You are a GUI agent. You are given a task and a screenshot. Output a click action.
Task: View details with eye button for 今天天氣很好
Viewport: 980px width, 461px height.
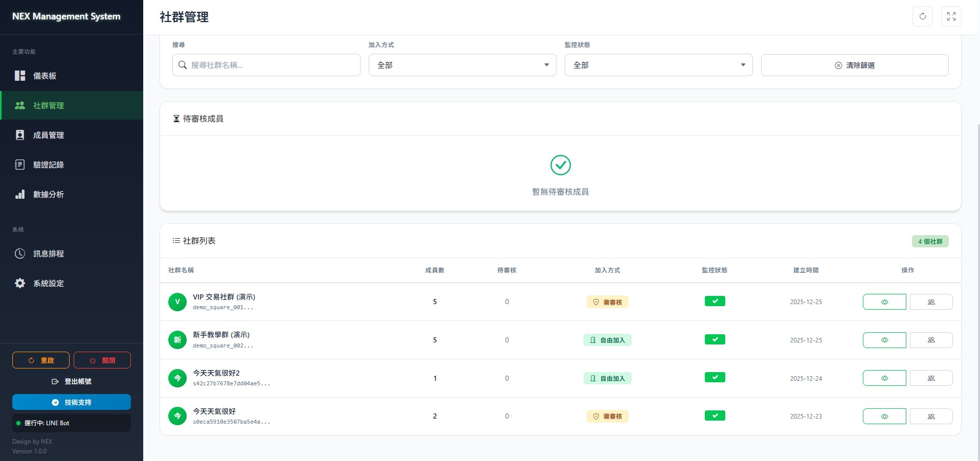(x=884, y=417)
